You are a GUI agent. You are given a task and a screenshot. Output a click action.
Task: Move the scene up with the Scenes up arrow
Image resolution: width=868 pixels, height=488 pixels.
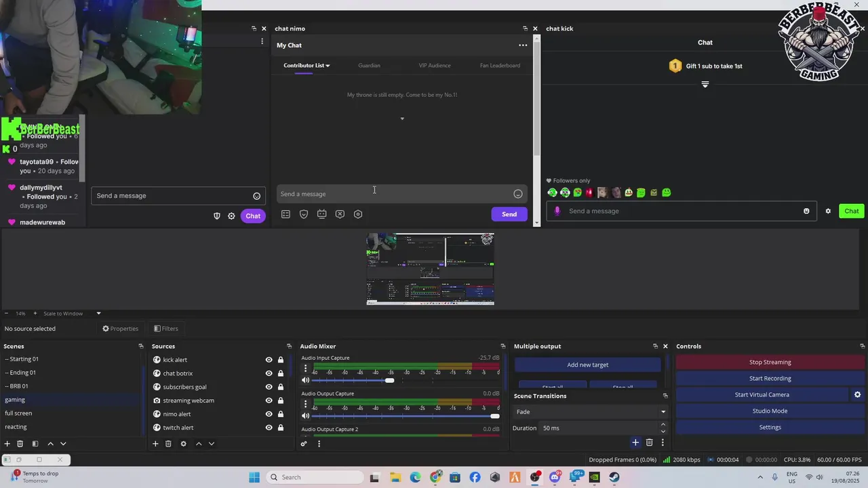(50, 444)
